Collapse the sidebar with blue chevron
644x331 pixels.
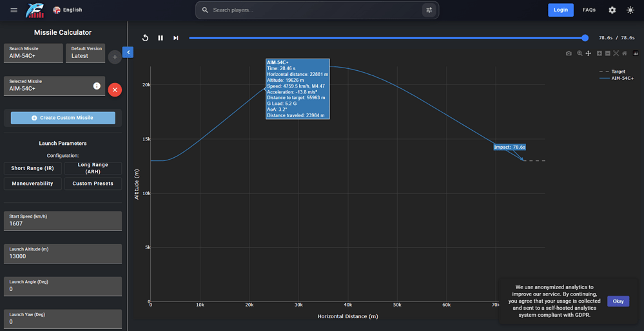(x=128, y=52)
